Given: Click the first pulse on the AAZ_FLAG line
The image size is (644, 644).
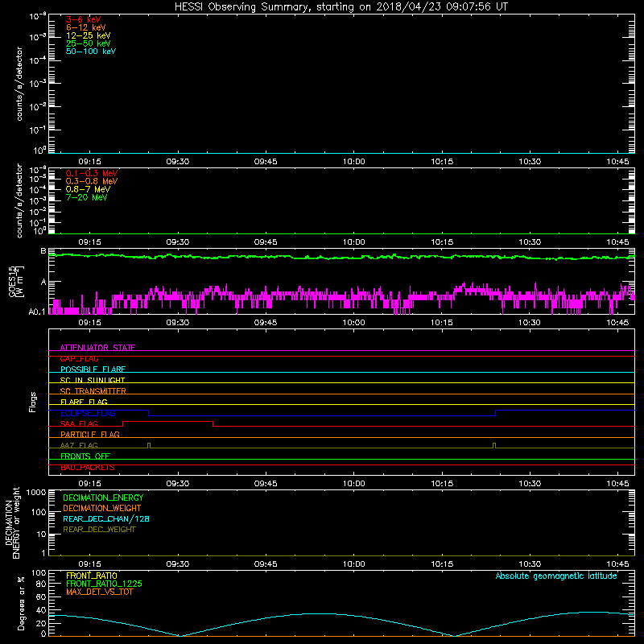Looking at the screenshot, I should (149, 446).
